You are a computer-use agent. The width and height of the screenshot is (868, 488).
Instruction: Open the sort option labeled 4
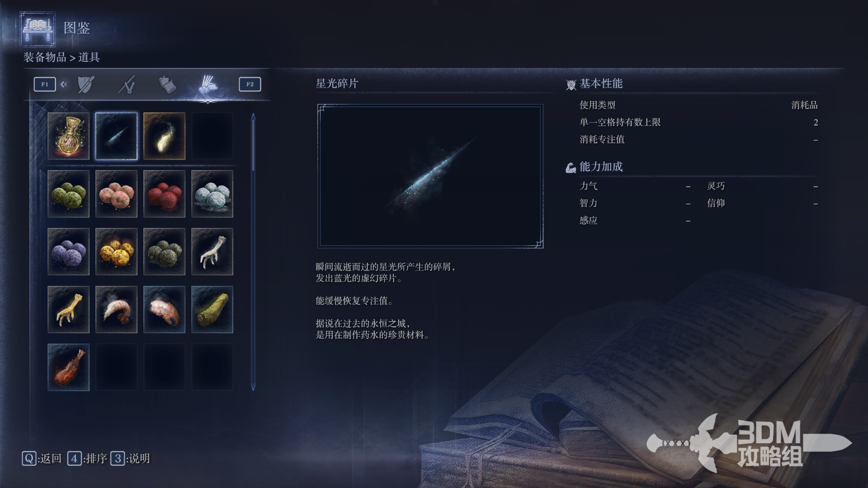tap(87, 459)
